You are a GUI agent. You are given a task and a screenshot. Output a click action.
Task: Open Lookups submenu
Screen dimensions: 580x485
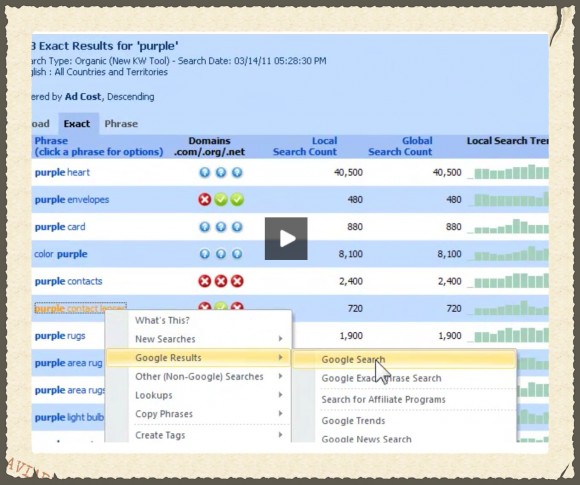(198, 395)
